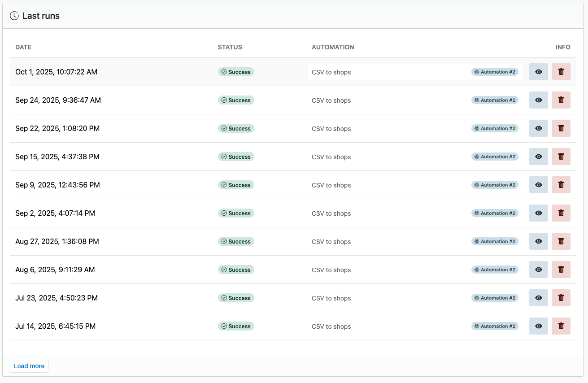Viewport: 588px width, 383px height.
Task: Select Automation #2 tag in Sep 24 row
Action: (495, 100)
